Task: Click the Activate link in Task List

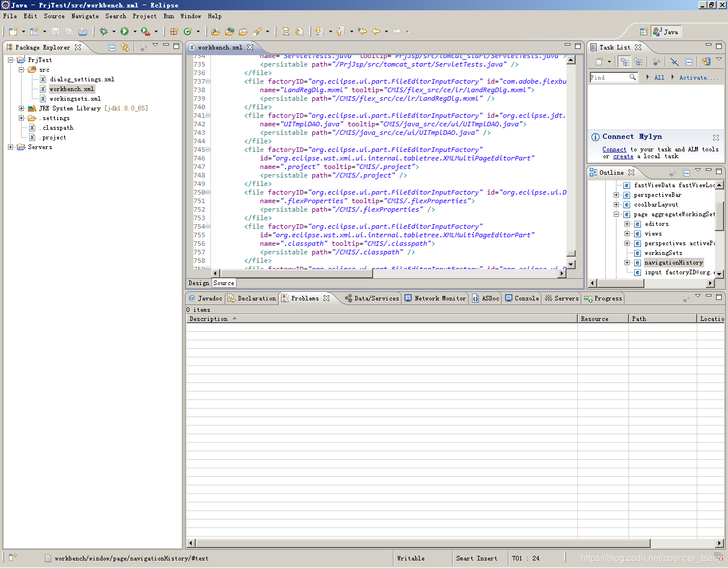Action: (x=699, y=77)
